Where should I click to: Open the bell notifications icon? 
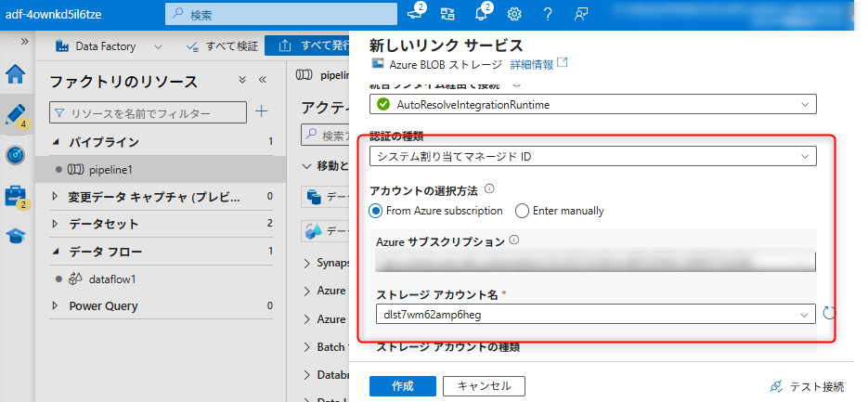482,13
